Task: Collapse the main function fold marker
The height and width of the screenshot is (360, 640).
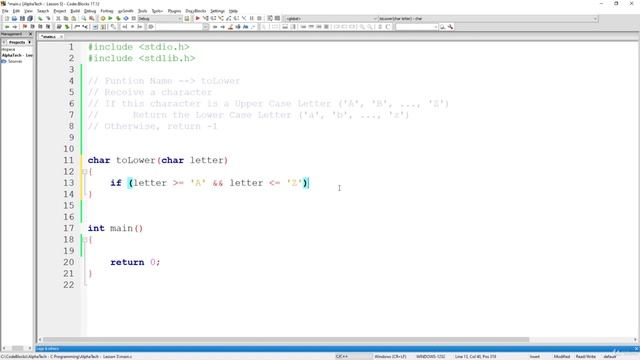Action: tap(84, 240)
